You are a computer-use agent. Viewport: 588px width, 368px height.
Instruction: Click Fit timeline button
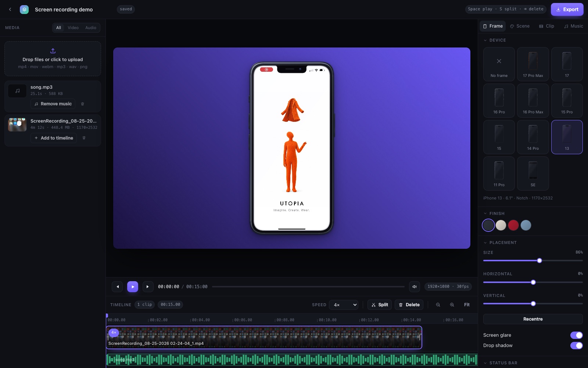pyautogui.click(x=467, y=305)
